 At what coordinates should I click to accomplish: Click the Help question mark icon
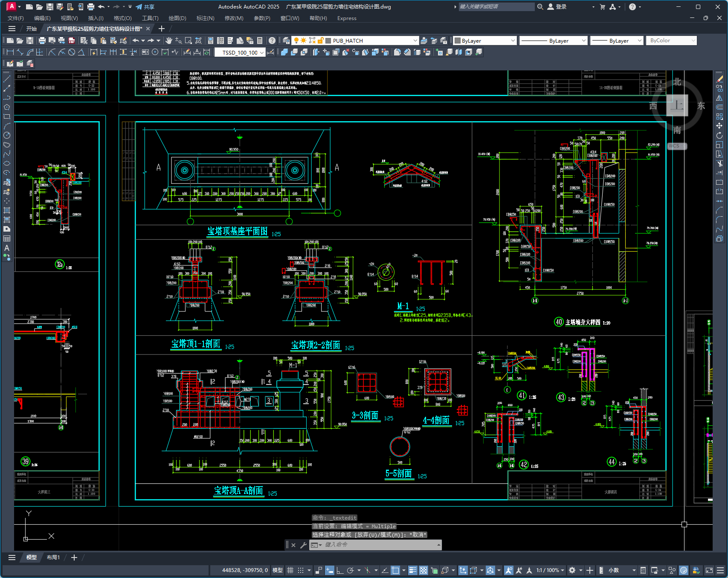coord(272,41)
